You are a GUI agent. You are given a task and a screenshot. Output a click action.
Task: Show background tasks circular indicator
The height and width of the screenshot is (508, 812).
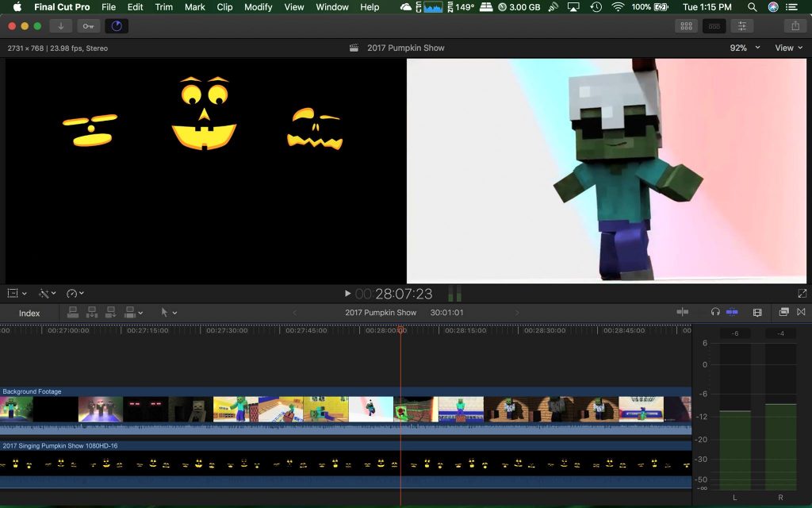tap(117, 26)
